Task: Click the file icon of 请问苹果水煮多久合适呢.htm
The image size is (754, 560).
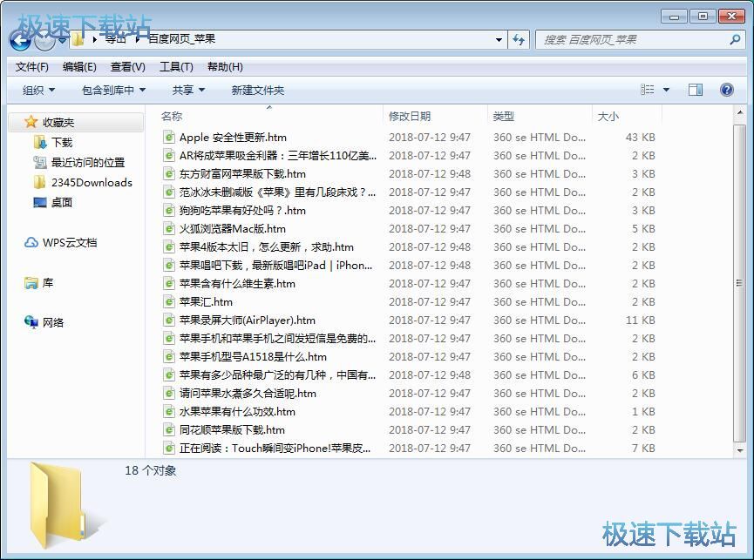Action: click(x=168, y=394)
